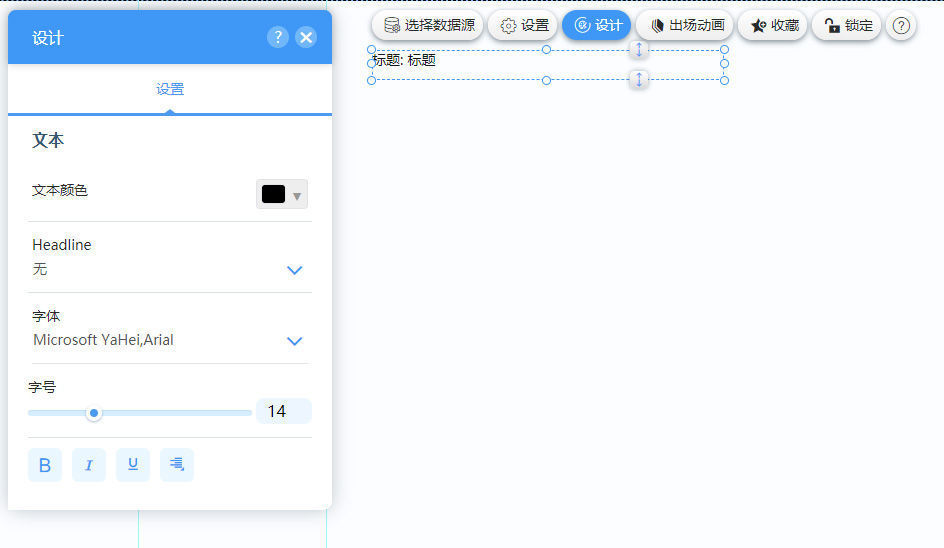Click the Headline value 无
This screenshot has height=548, width=944.
click(40, 269)
